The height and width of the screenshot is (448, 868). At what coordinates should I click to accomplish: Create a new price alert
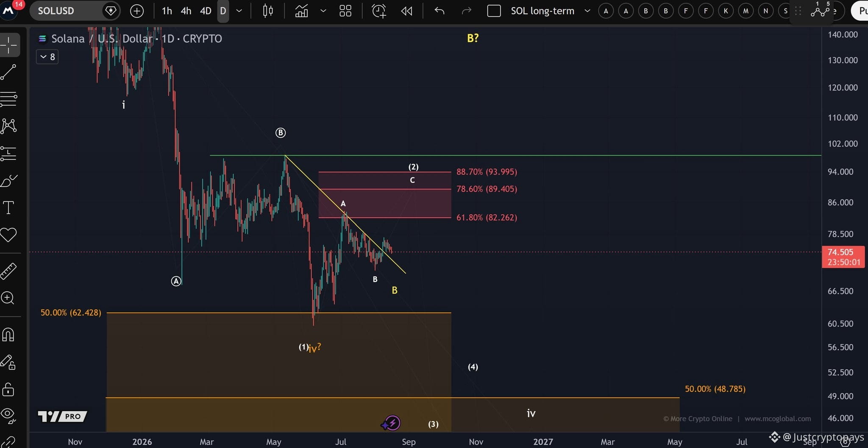[378, 11]
